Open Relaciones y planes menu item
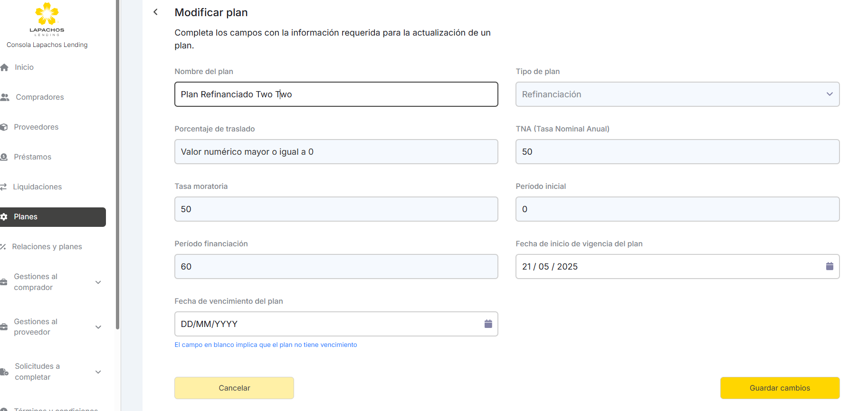The image size is (868, 411). pos(47,247)
